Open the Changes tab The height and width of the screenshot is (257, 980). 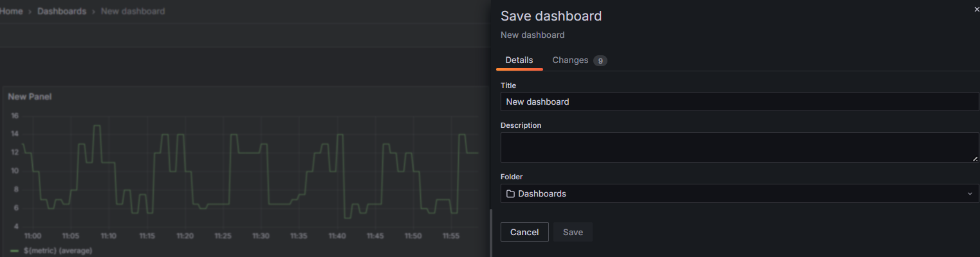(x=570, y=60)
